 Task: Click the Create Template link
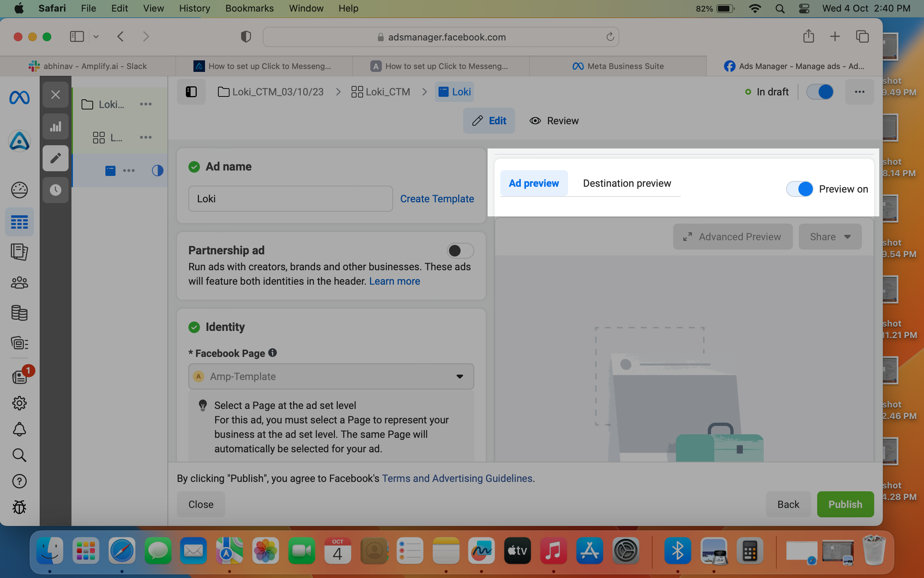(x=437, y=199)
